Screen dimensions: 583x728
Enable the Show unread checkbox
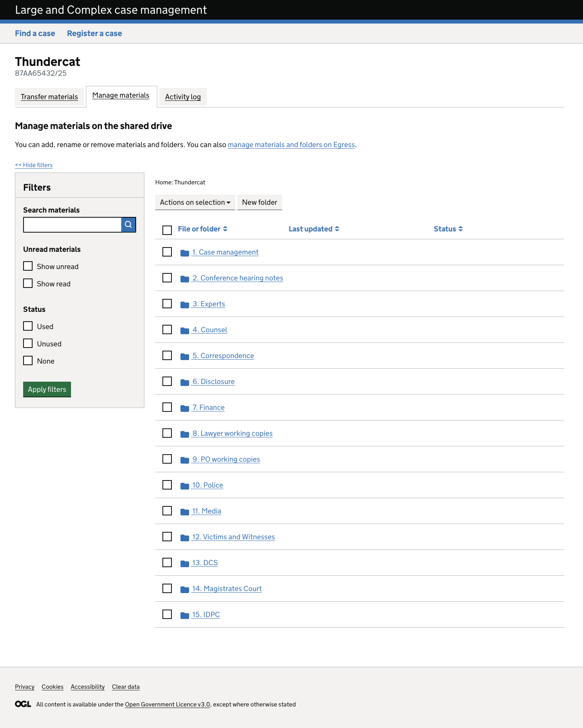coord(28,266)
